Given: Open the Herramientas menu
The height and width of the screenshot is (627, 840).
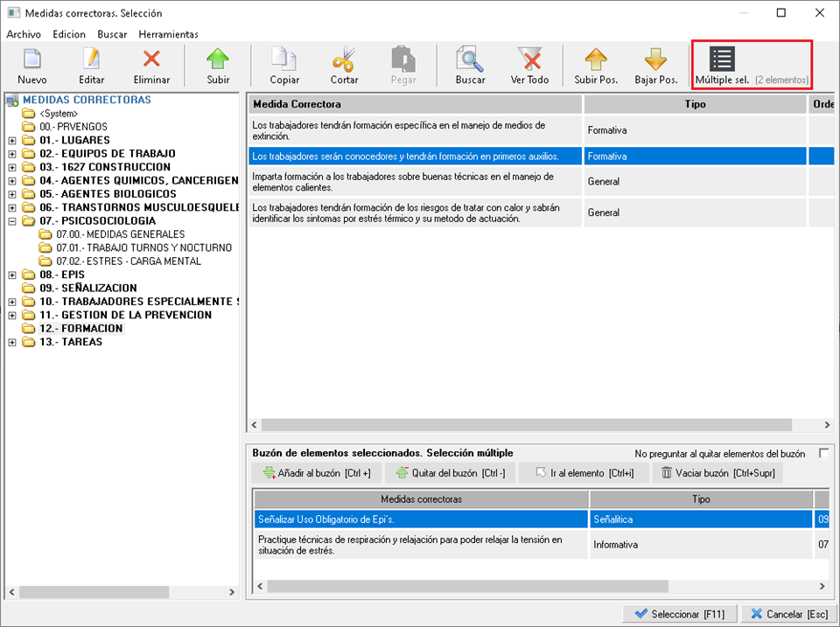Looking at the screenshot, I should pyautogui.click(x=168, y=34).
